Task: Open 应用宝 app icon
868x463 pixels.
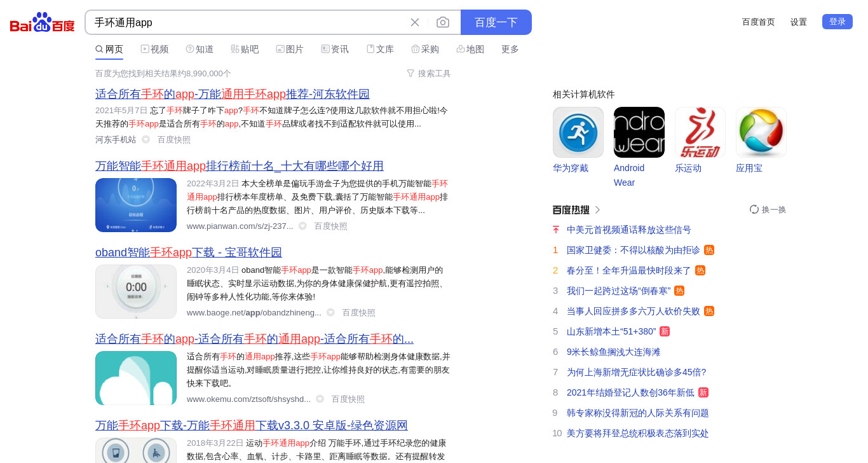Action: click(x=761, y=132)
